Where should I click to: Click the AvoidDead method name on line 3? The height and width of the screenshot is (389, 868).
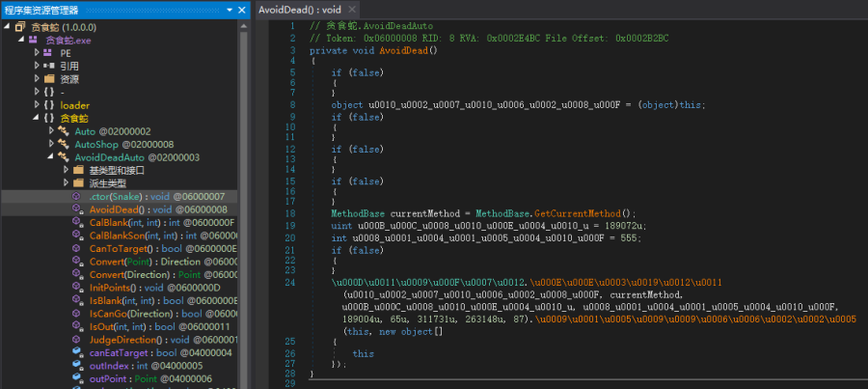click(x=403, y=51)
